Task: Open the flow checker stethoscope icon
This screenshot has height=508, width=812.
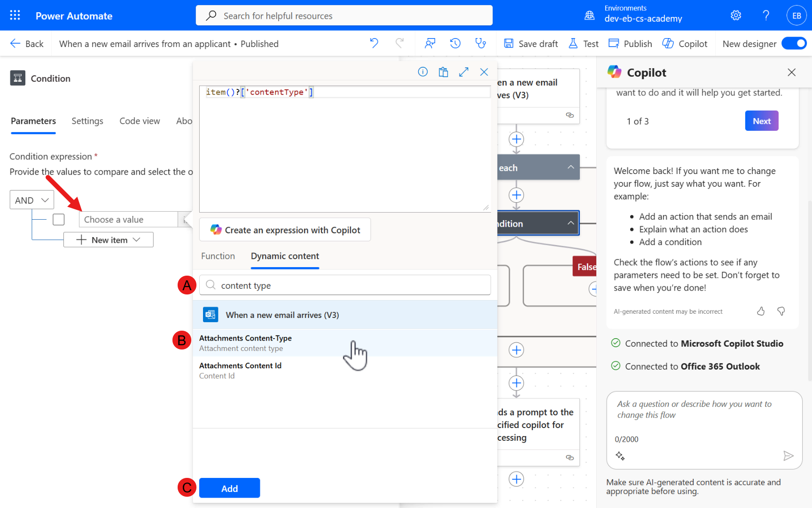Action: (480, 44)
